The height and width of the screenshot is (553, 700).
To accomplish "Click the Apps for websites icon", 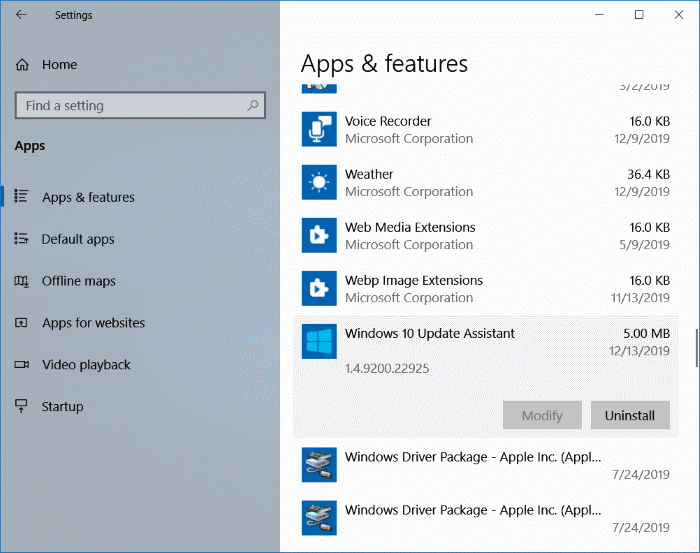I will [21, 322].
